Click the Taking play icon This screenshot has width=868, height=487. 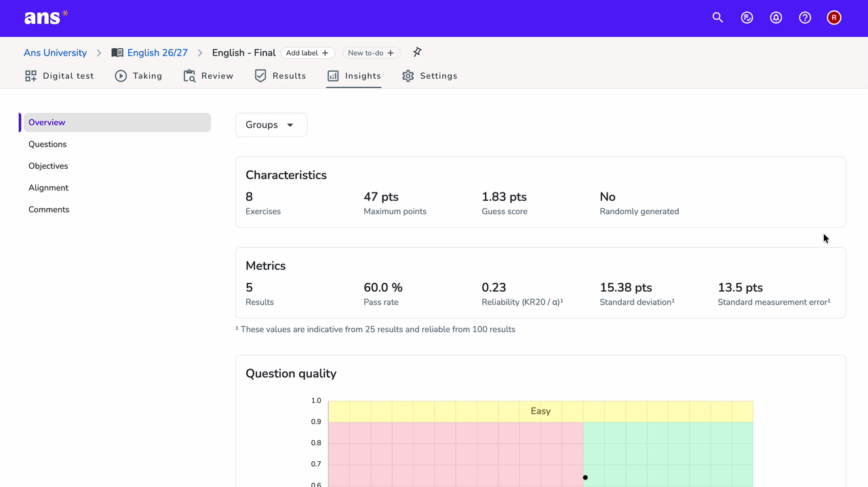pyautogui.click(x=121, y=76)
